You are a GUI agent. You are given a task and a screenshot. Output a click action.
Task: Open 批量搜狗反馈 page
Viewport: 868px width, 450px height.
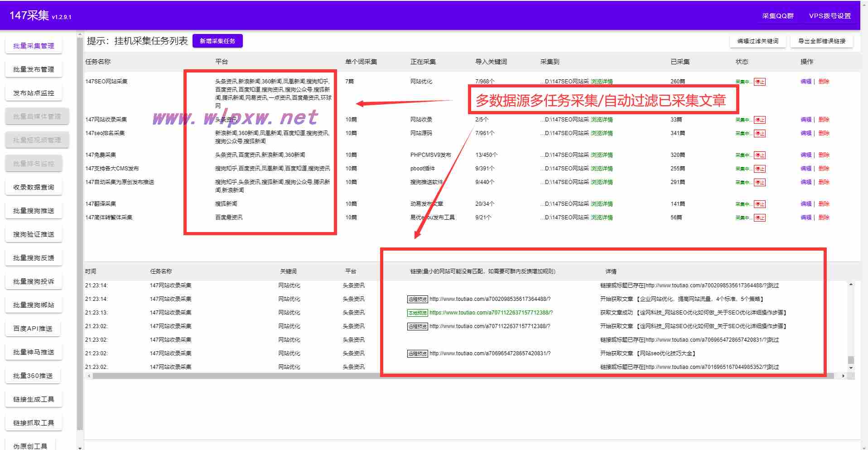tap(34, 258)
